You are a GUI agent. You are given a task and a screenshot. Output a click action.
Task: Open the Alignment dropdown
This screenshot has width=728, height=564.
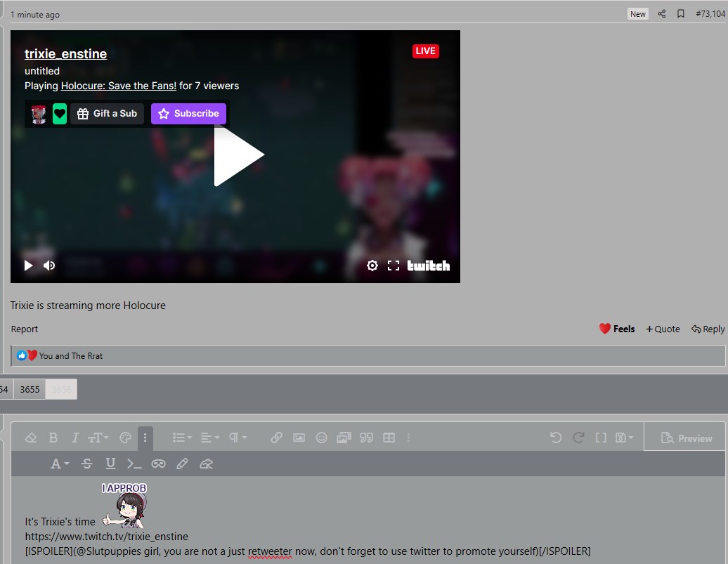coord(210,438)
